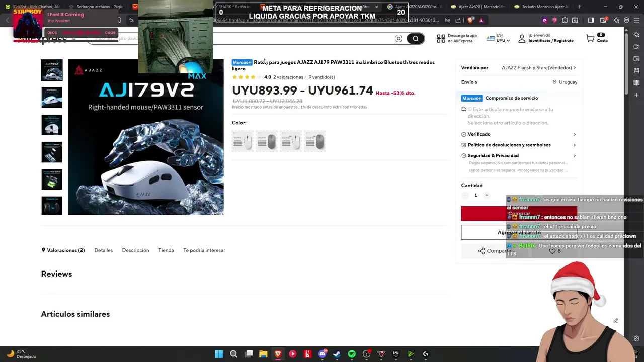Open Discord from taskbar
The width and height of the screenshot is (644, 362).
[323, 354]
